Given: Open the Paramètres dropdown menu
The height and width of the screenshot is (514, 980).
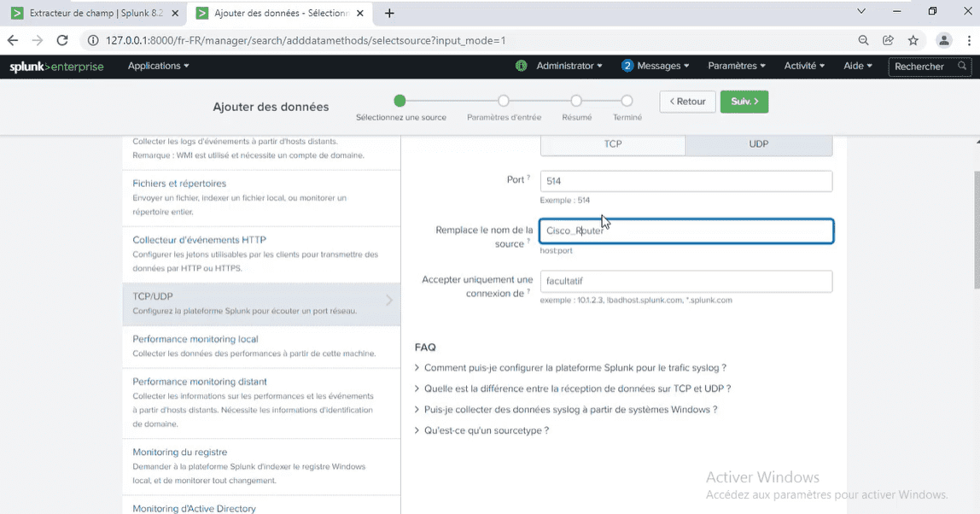Looking at the screenshot, I should 736,66.
